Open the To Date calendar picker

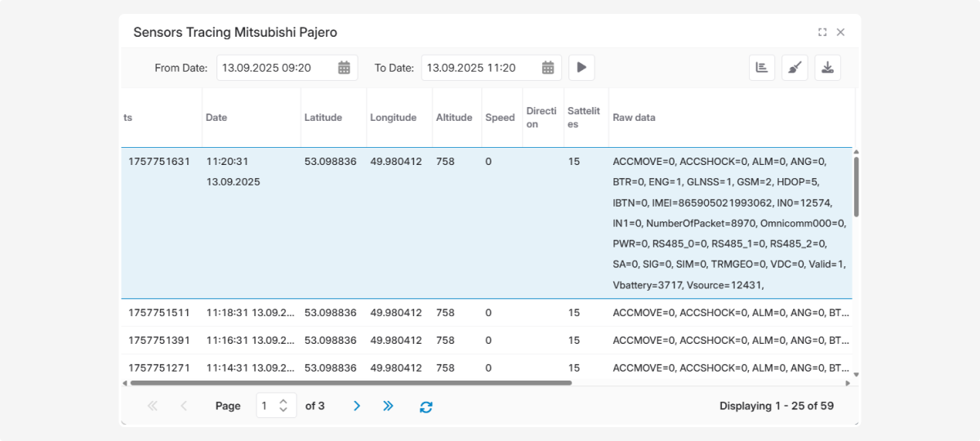(x=549, y=68)
